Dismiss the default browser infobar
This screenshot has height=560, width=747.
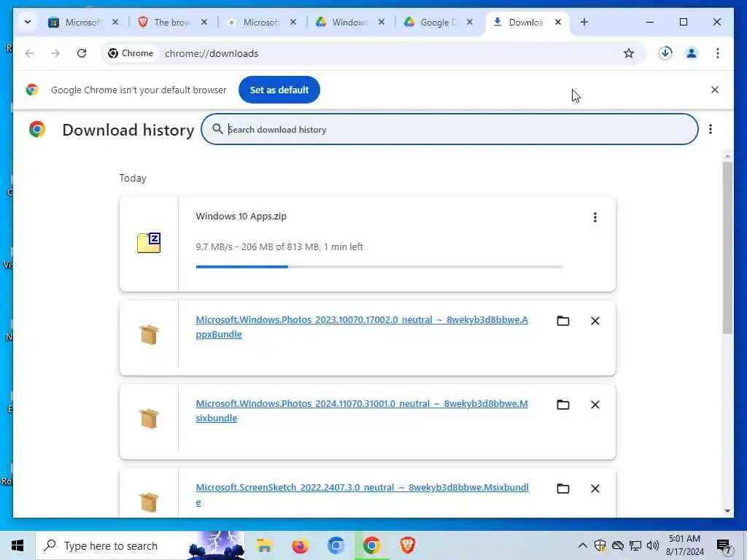pos(715,90)
